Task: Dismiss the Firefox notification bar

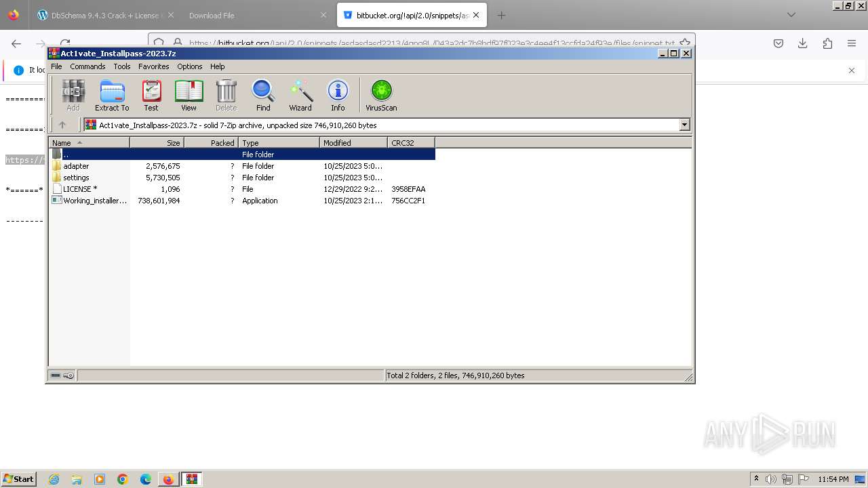Action: coord(852,70)
